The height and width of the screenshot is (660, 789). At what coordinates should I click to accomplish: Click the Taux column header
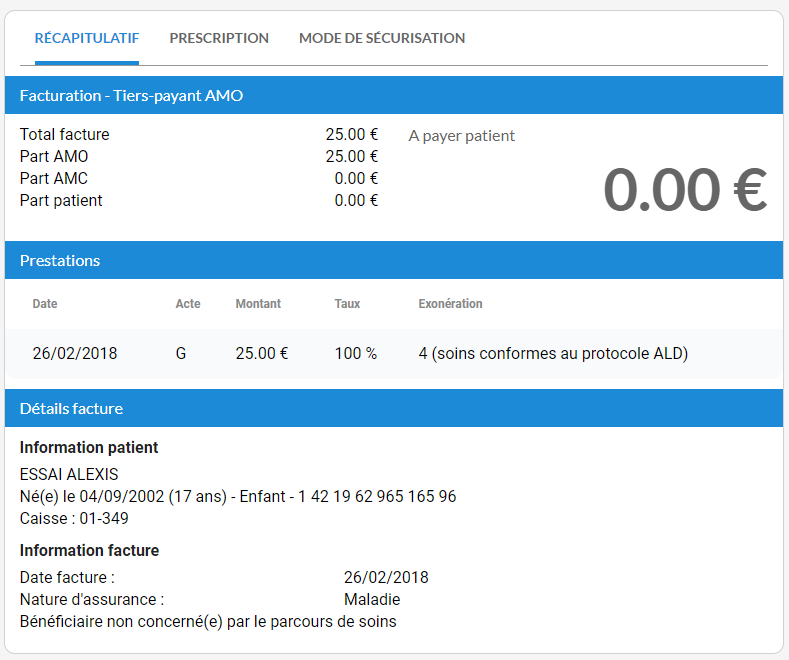point(347,304)
